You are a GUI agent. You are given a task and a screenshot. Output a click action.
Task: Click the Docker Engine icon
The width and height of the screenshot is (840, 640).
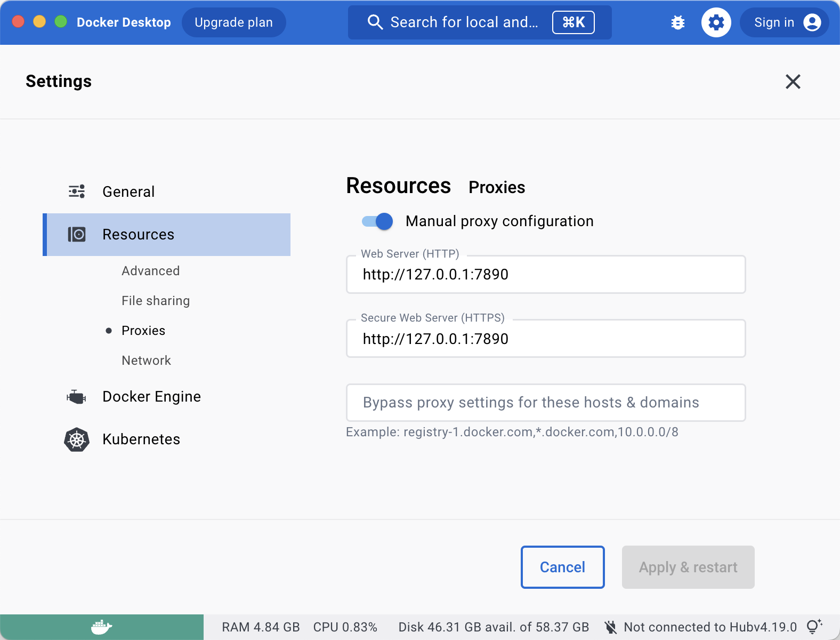click(77, 397)
